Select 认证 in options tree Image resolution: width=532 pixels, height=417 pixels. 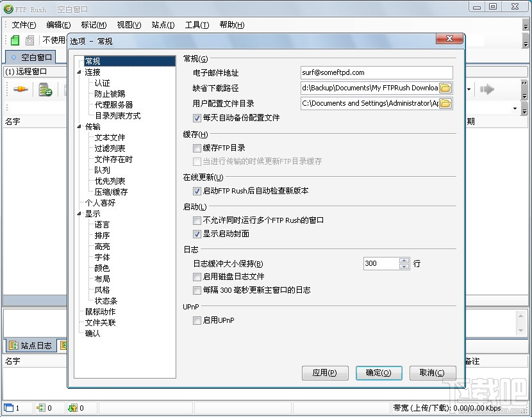[102, 83]
